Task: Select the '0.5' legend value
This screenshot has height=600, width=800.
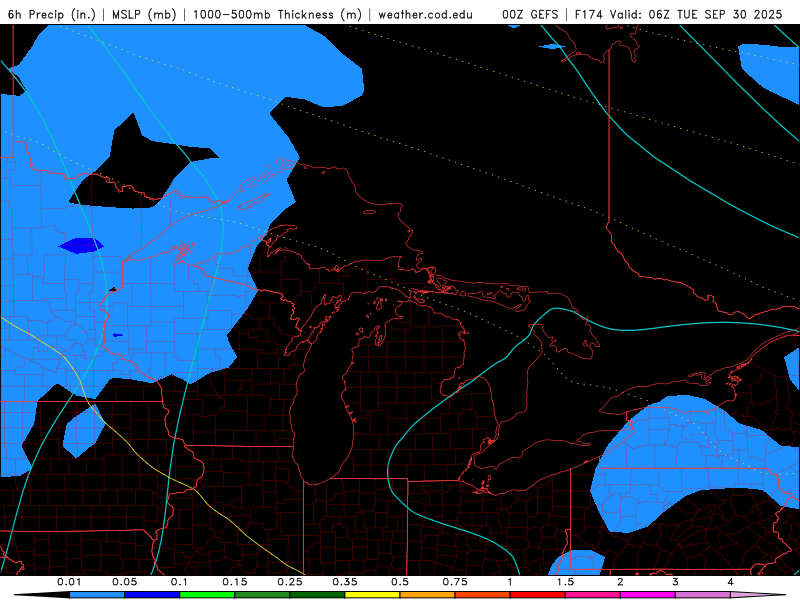Action: point(400,582)
